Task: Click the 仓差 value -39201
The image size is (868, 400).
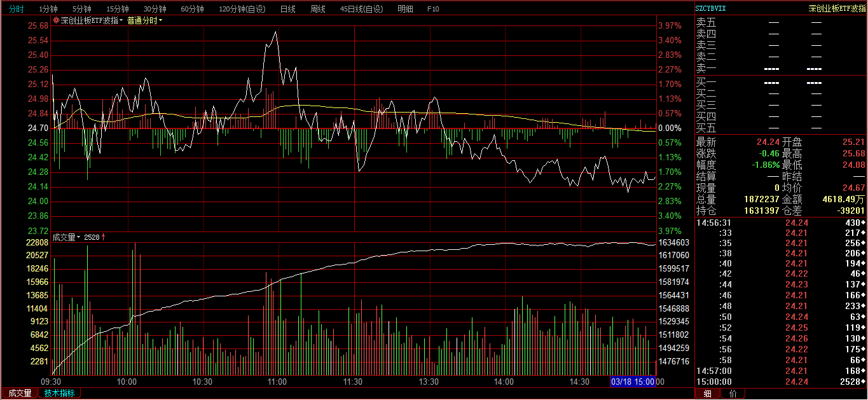Action: tap(851, 210)
